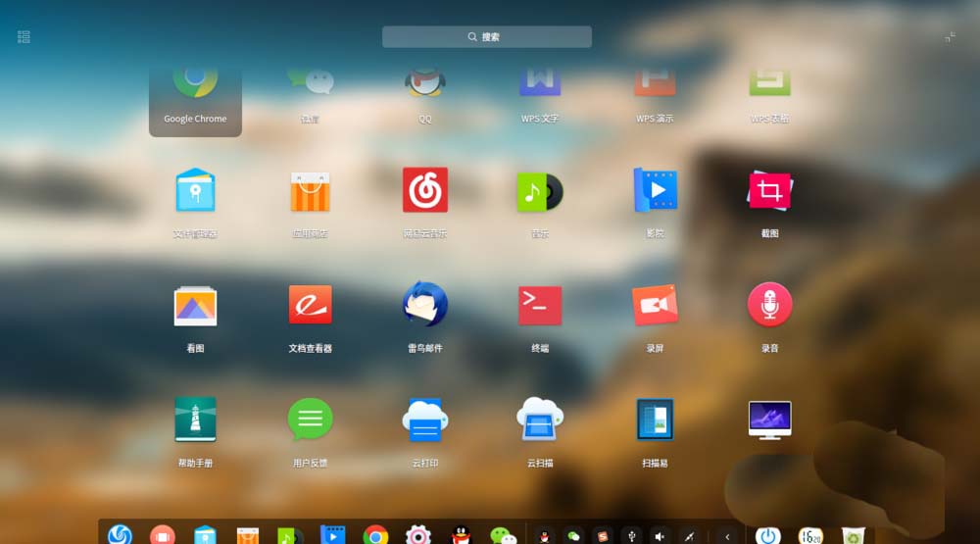
Task: Click the Deepin launcher icon in dock
Action: (120, 534)
